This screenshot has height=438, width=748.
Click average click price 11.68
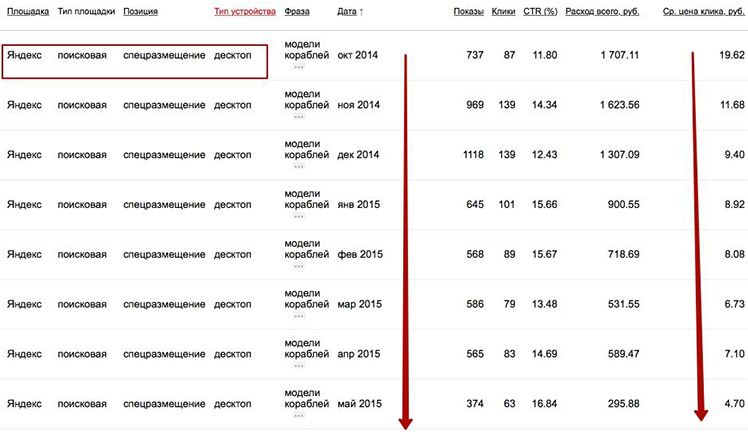pos(732,105)
